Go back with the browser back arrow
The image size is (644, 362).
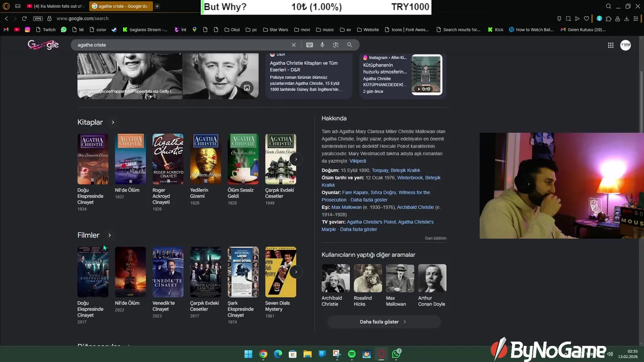6,19
